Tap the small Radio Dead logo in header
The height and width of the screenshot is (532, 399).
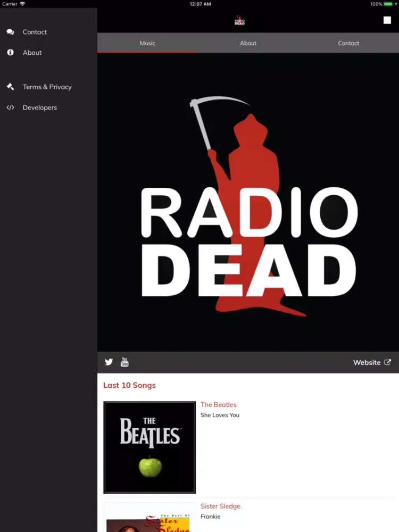point(239,21)
